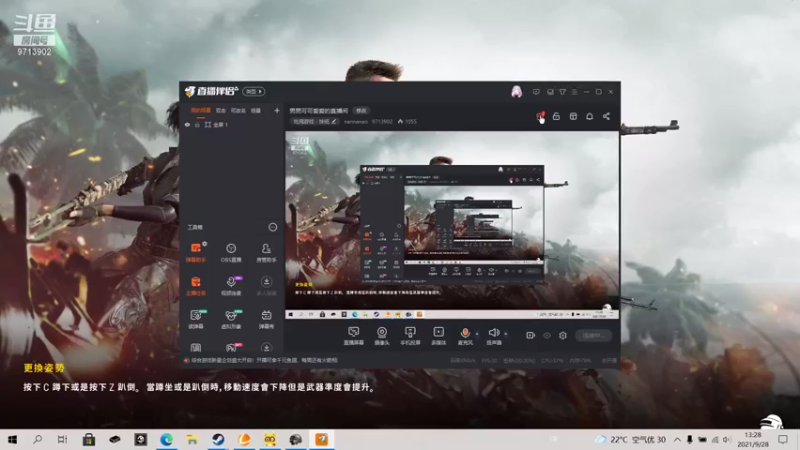Screen dimensions: 800x450
Task: Open the 弹幕秀 danmaku show tool
Action: (266, 319)
